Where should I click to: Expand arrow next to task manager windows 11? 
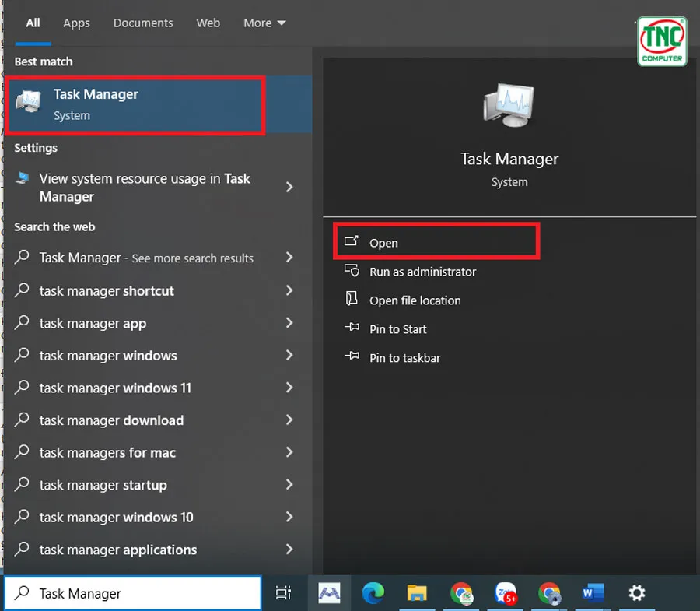tap(289, 388)
